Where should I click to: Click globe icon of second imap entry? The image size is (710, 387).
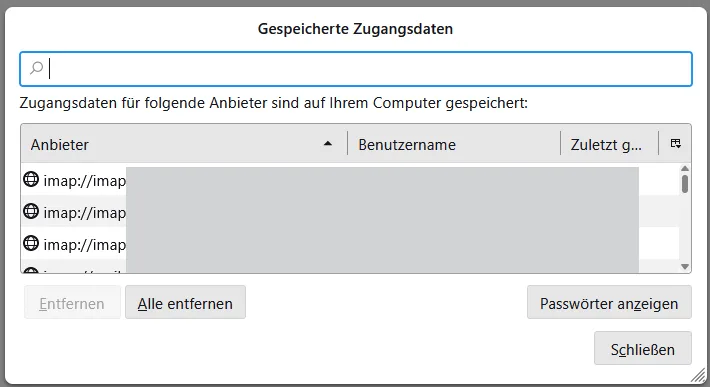(31, 211)
